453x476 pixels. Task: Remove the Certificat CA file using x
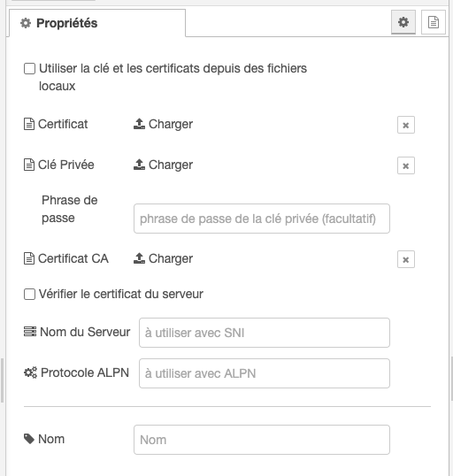(406, 259)
